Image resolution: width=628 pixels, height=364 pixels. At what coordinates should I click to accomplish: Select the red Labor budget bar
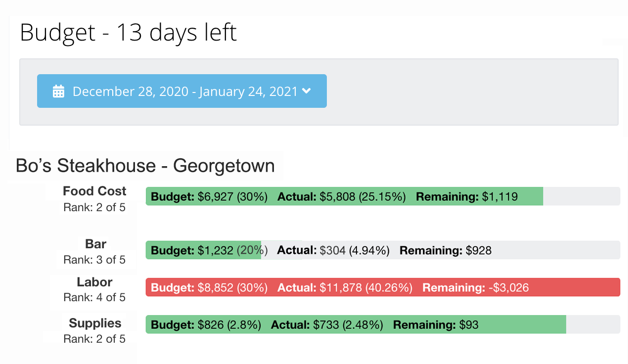click(382, 287)
